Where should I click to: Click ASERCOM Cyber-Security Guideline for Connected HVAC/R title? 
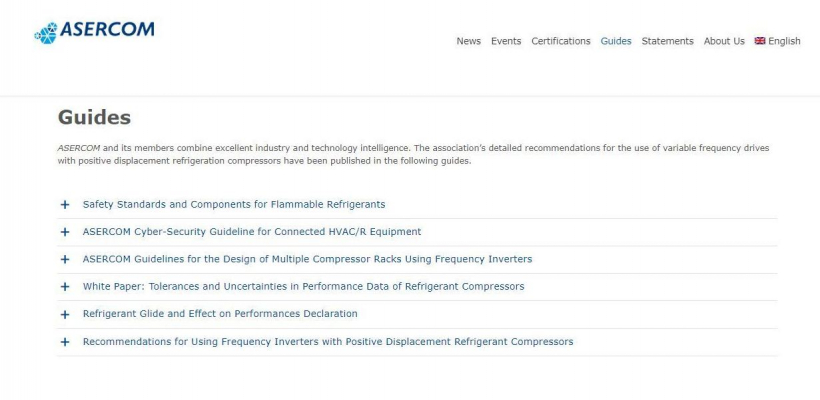pyautogui.click(x=252, y=232)
